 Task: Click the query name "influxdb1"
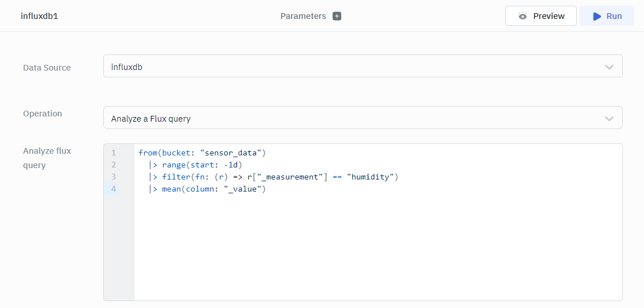tap(40, 16)
